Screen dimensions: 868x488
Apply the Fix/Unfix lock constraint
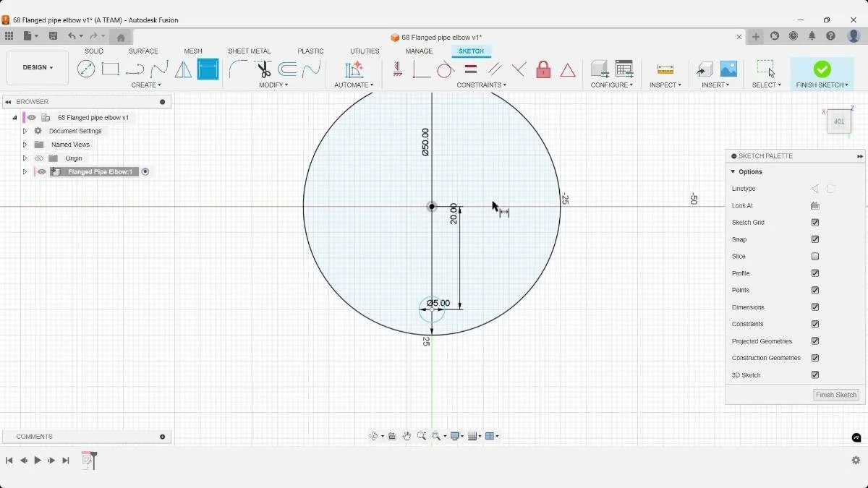coord(543,69)
